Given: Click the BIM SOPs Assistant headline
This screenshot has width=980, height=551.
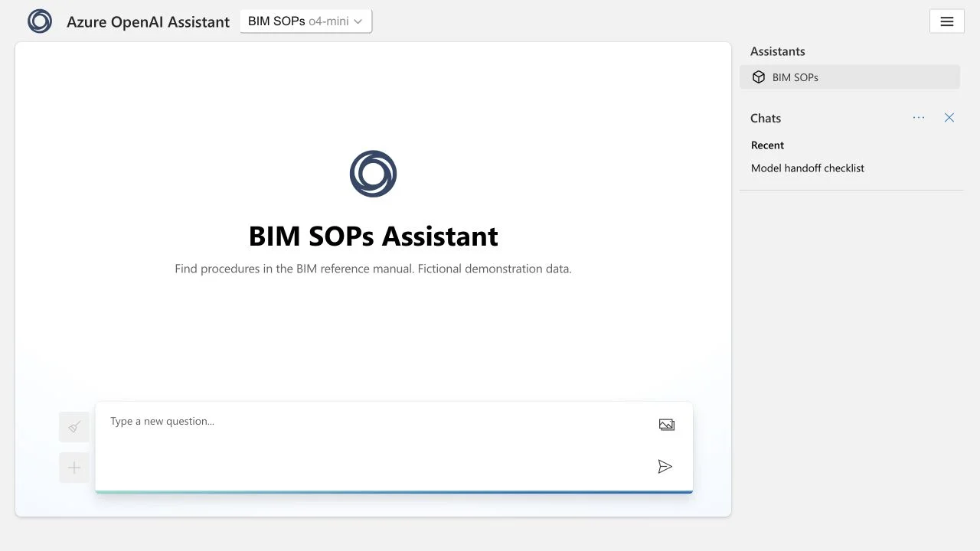Looking at the screenshot, I should (x=374, y=236).
